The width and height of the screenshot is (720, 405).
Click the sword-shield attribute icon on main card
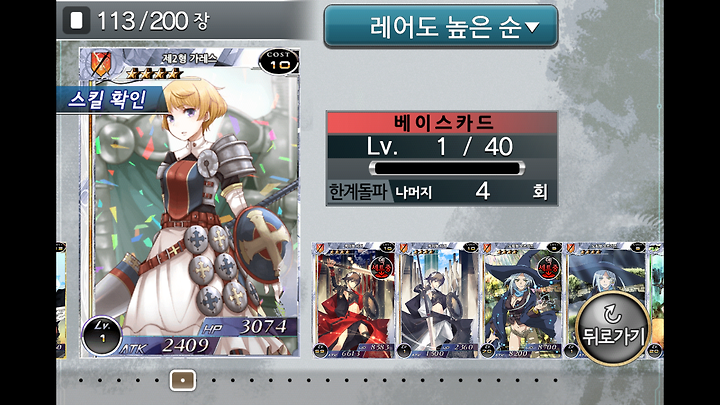click(101, 64)
